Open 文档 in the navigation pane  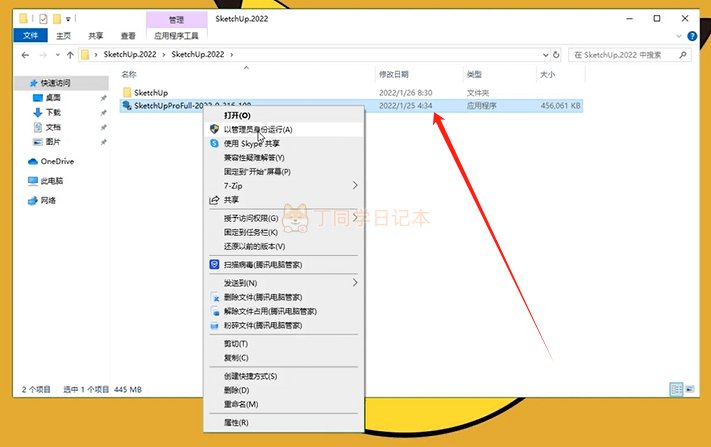pos(53,127)
